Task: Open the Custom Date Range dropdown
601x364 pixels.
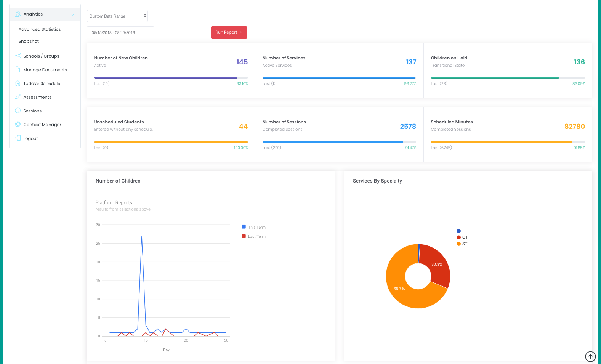Action: (117, 16)
